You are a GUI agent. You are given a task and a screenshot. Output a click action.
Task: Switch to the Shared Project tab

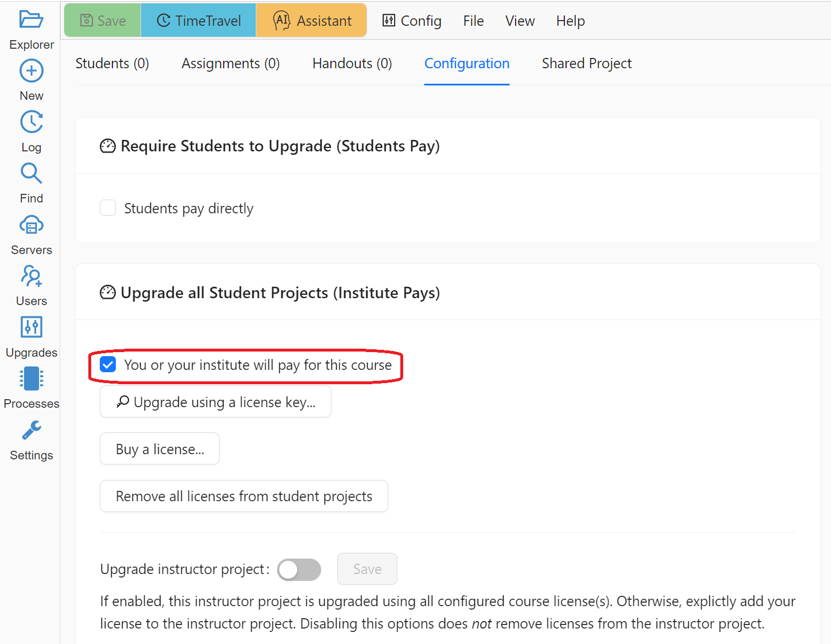coord(586,64)
